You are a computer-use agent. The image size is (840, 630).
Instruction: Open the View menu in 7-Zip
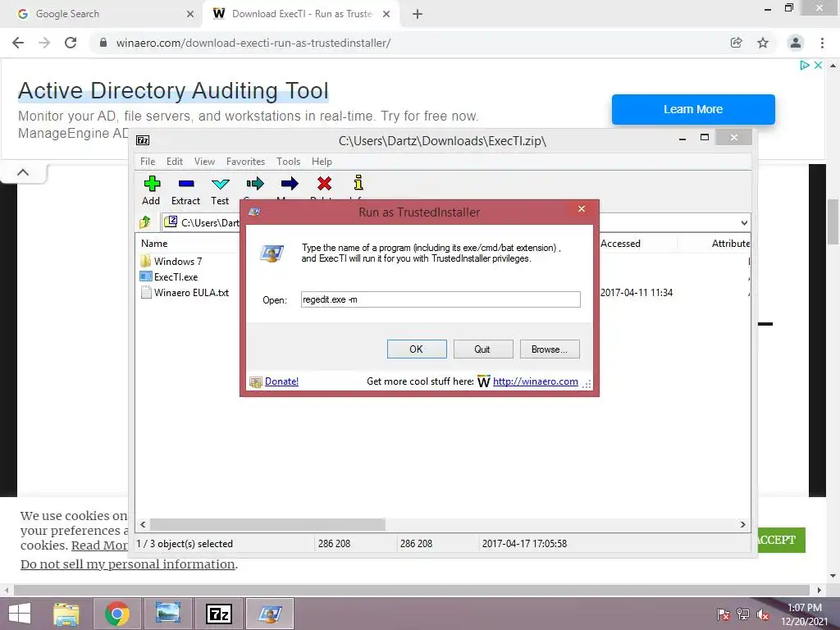204,162
